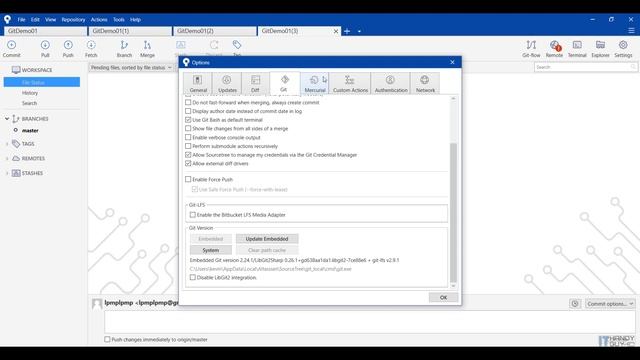
Task: Expand the REMOTES section
Action: tap(7, 158)
